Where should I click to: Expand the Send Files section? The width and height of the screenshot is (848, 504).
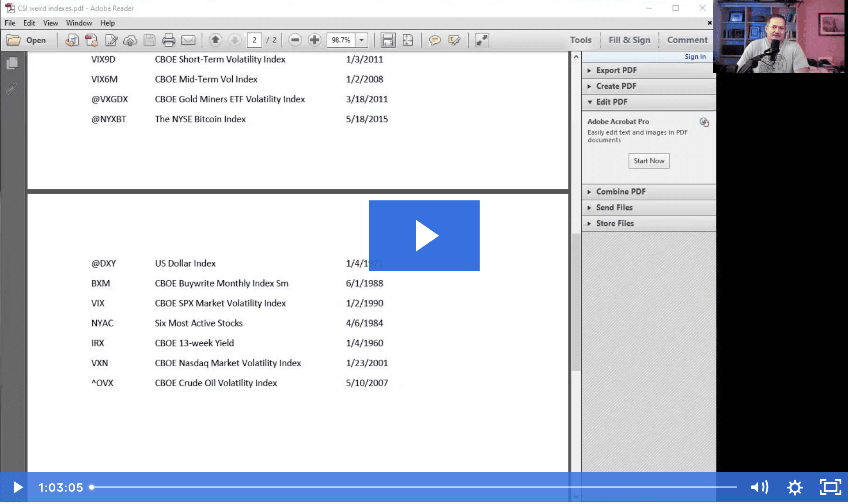pos(648,207)
